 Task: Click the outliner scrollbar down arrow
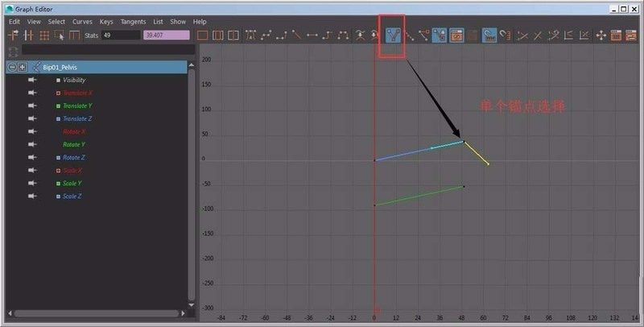pos(192,305)
